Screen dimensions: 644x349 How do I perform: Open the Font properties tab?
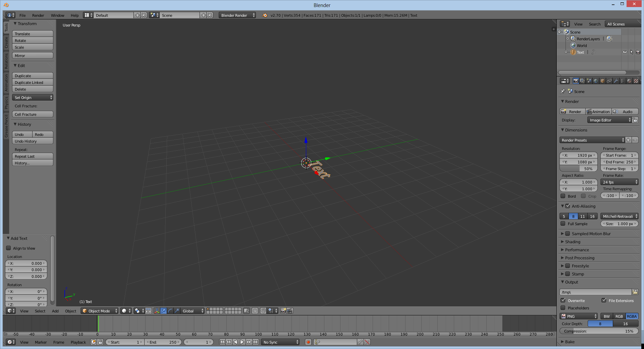(623, 81)
